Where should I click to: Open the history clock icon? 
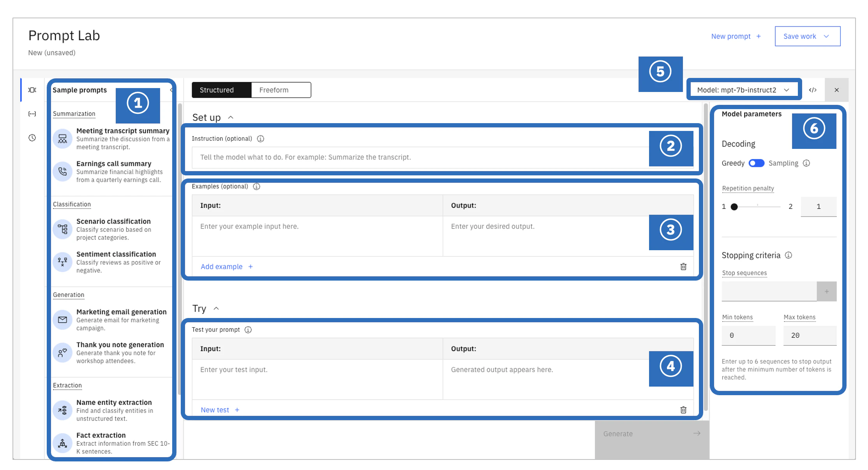click(32, 138)
